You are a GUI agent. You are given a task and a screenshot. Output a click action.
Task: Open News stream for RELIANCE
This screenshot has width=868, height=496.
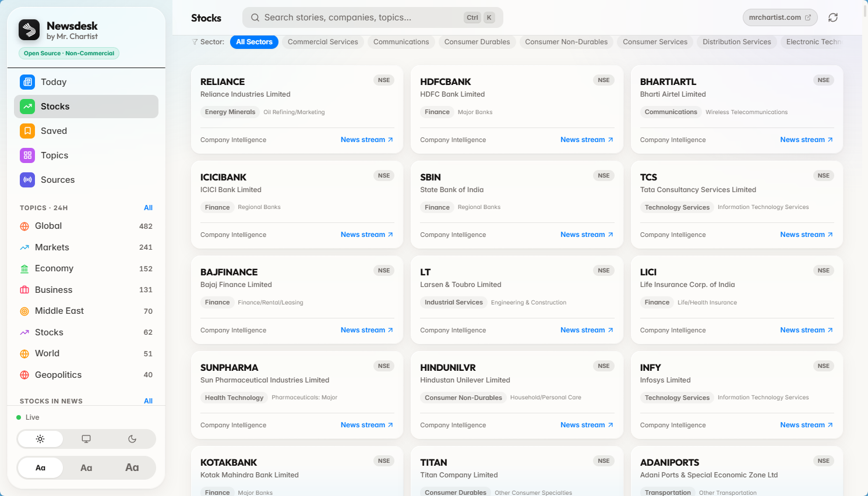coord(367,140)
